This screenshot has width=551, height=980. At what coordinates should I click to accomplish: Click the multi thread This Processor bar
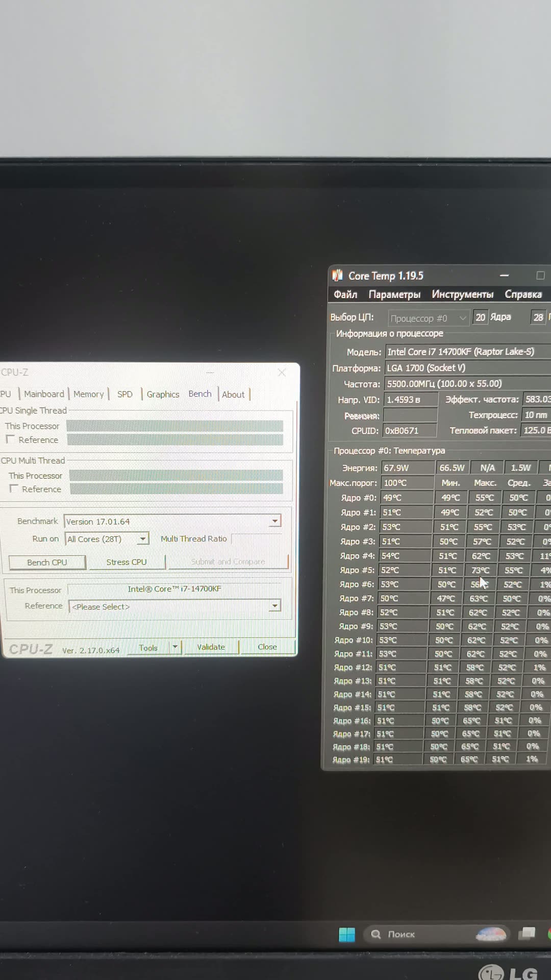coord(176,475)
